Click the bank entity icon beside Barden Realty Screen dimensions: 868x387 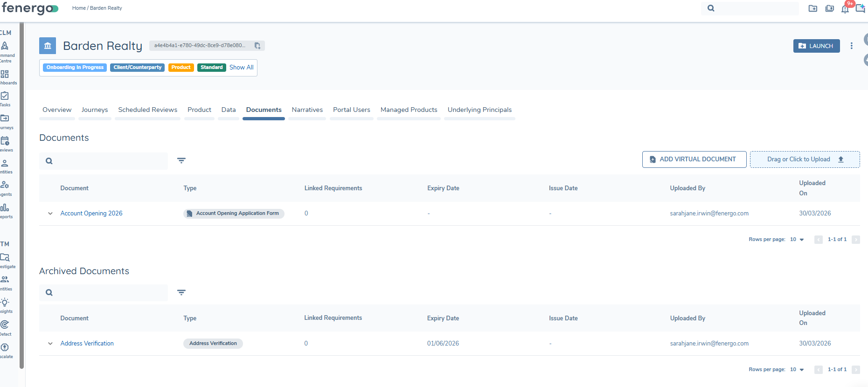pyautogui.click(x=48, y=46)
